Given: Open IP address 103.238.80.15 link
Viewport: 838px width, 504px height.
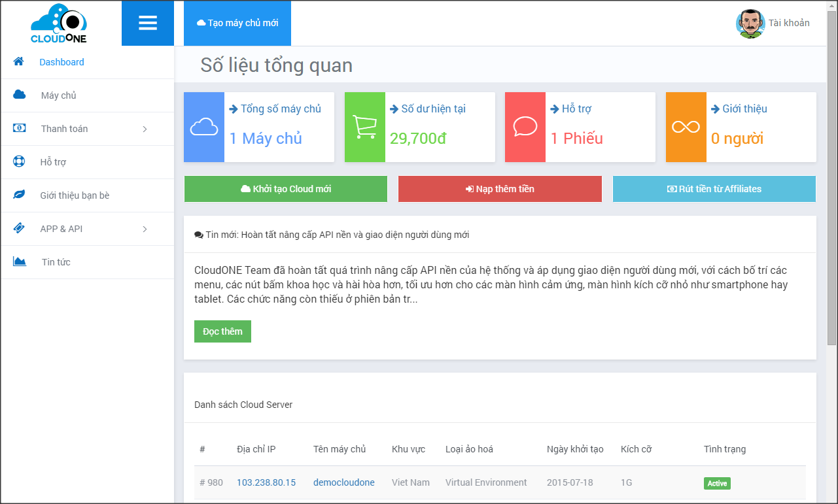Looking at the screenshot, I should tap(266, 482).
